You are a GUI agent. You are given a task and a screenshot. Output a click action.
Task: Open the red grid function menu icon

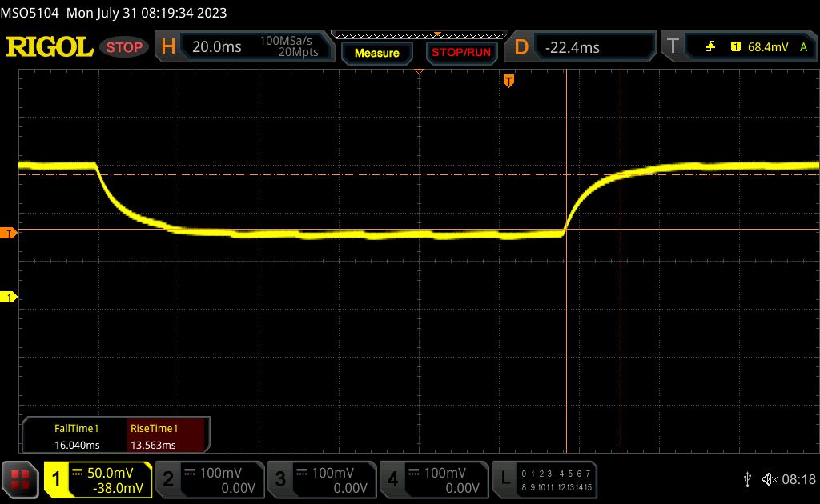pos(20,479)
